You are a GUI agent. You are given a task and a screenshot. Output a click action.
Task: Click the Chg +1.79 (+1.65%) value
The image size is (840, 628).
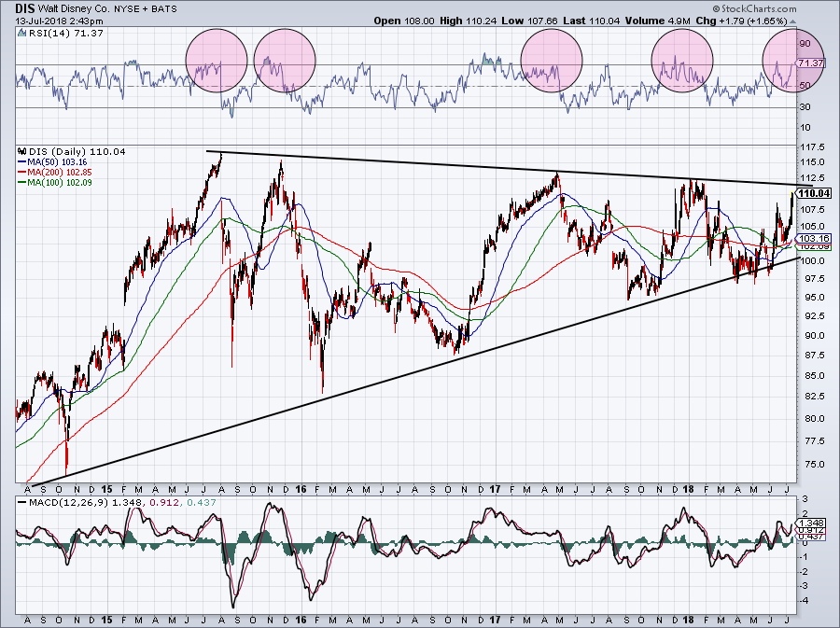(741, 21)
